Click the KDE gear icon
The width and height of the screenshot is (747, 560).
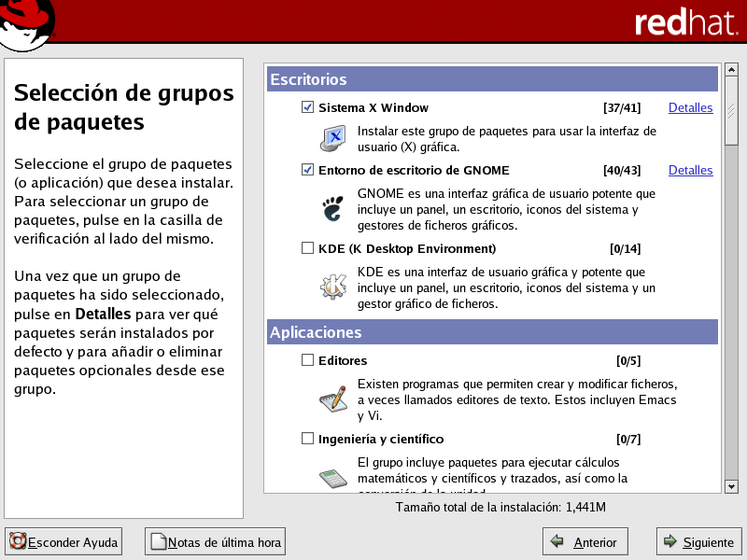coord(333,287)
